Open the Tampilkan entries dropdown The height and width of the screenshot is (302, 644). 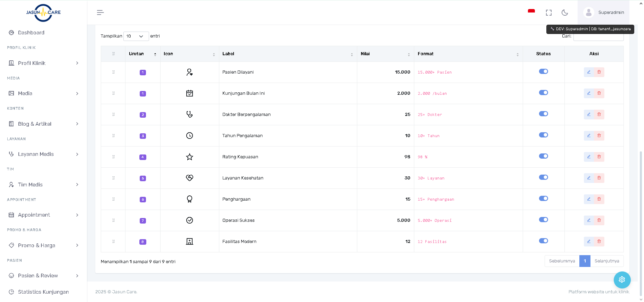coord(136,36)
